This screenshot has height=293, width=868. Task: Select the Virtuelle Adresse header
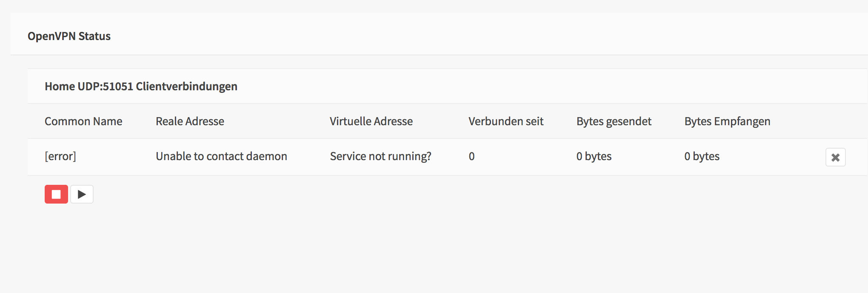371,121
